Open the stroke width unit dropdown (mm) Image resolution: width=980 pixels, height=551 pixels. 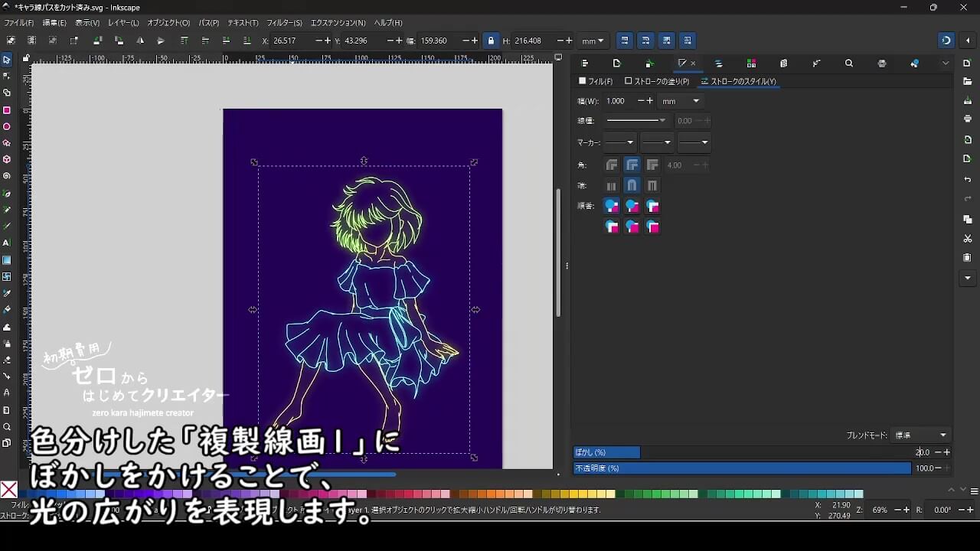coord(681,101)
